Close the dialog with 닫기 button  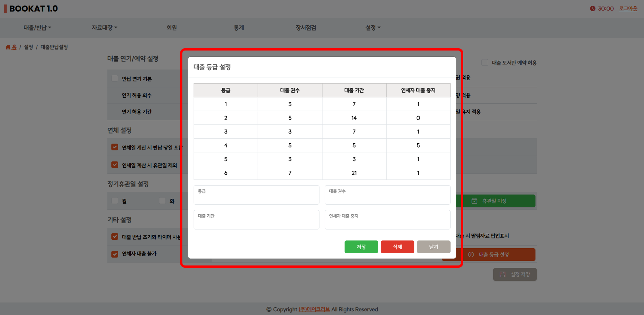coord(433,247)
